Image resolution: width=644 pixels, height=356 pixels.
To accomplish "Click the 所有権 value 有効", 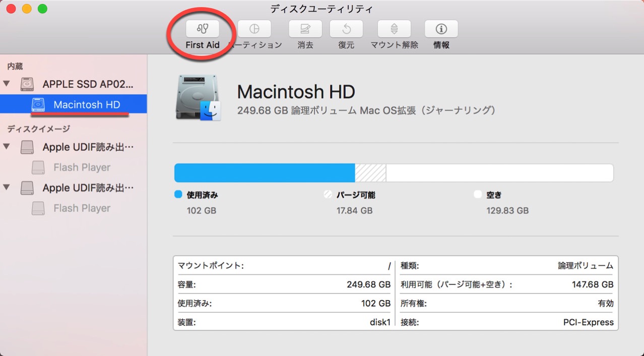I will 605,304.
